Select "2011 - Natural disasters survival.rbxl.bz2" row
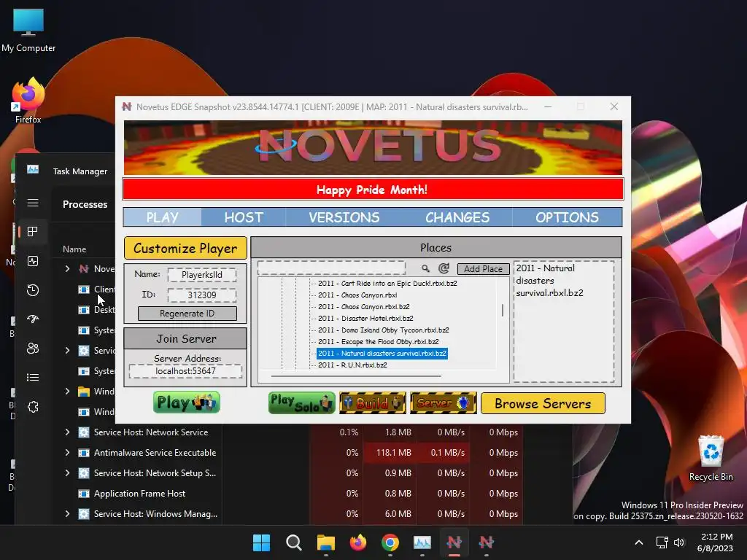 coord(382,354)
